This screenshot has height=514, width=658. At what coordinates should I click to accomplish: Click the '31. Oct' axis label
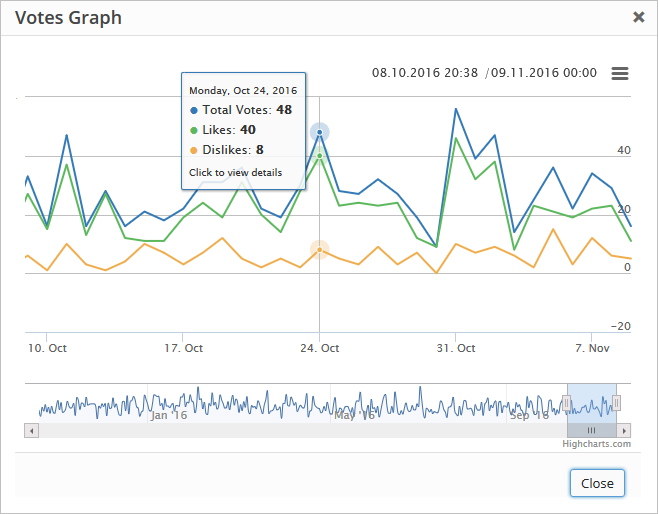tap(456, 348)
